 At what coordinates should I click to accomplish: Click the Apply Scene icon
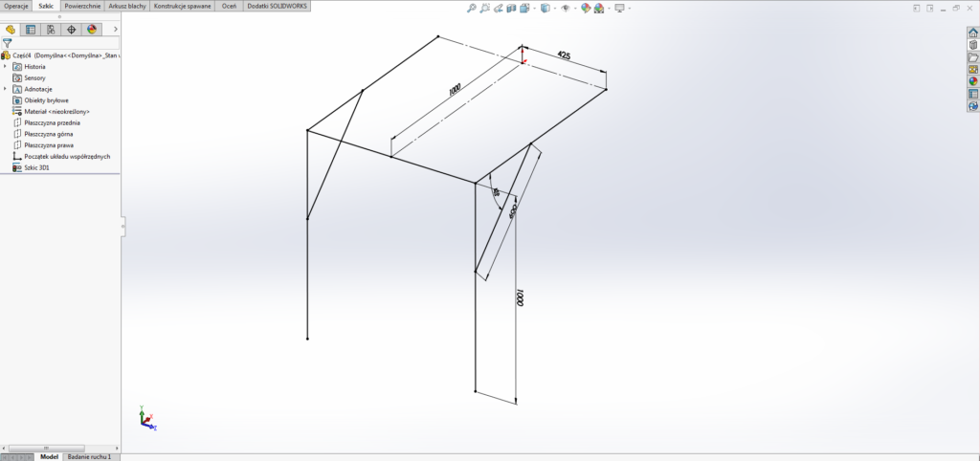click(x=599, y=8)
